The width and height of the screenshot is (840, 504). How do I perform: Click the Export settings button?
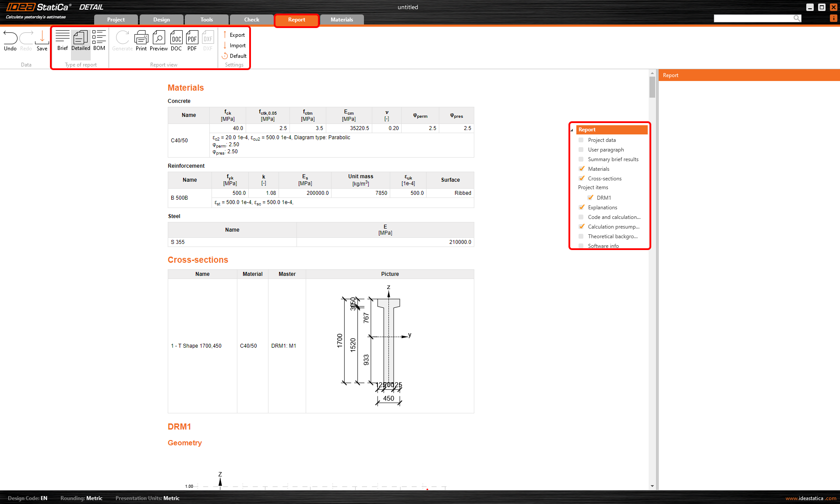234,35
